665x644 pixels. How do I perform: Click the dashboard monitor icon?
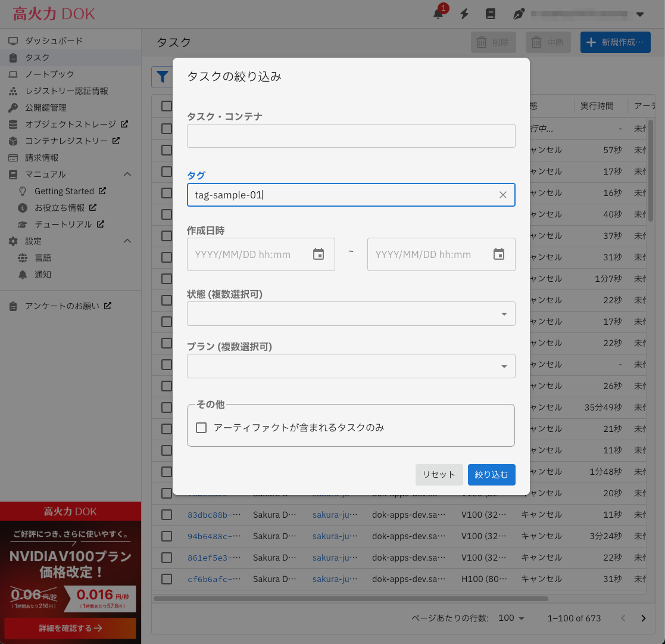13,41
